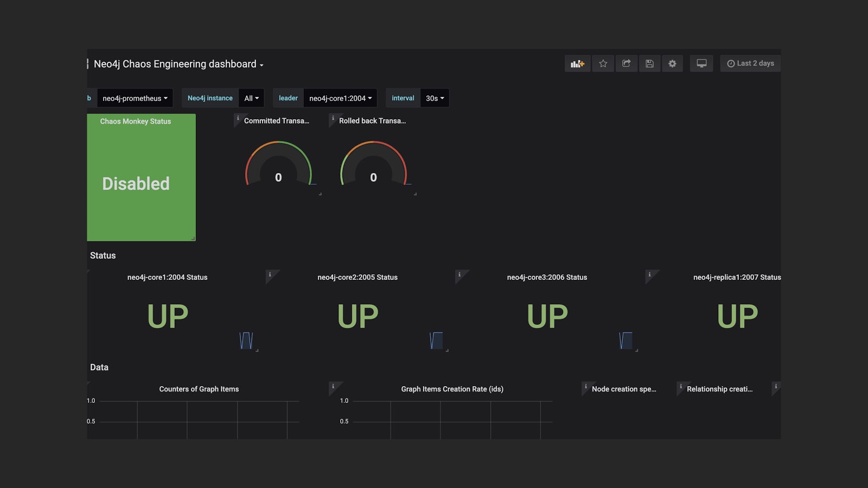Show info for Committed Transactions panel
Screen dimensions: 868x488
pyautogui.click(x=238, y=118)
